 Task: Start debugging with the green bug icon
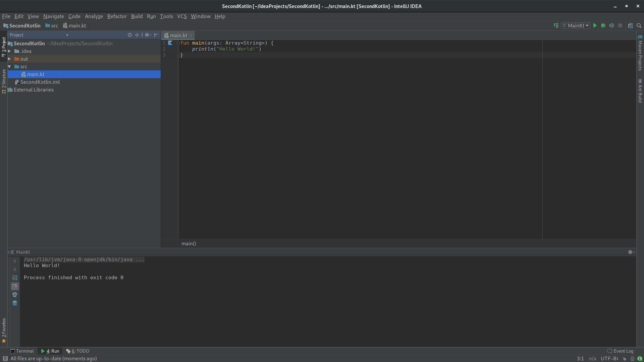coord(603,25)
